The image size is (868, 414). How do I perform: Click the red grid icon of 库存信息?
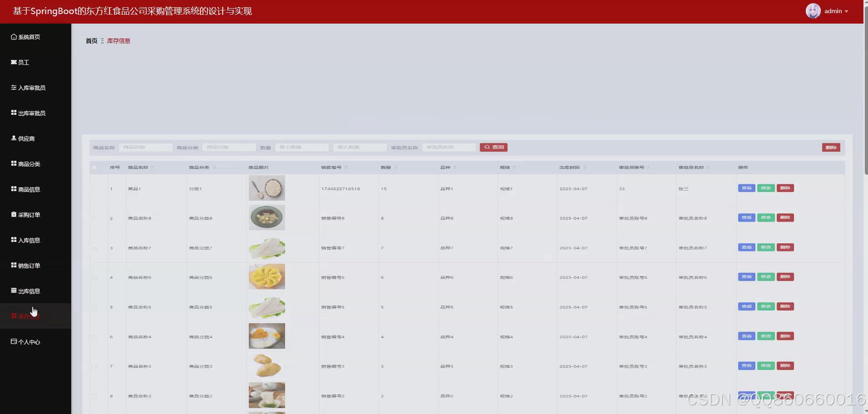[x=14, y=316]
